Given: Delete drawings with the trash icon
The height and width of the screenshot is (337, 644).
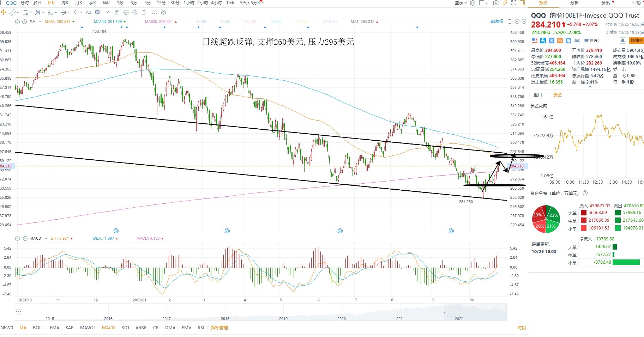Looking at the screenshot, I should pyautogui.click(x=144, y=12).
